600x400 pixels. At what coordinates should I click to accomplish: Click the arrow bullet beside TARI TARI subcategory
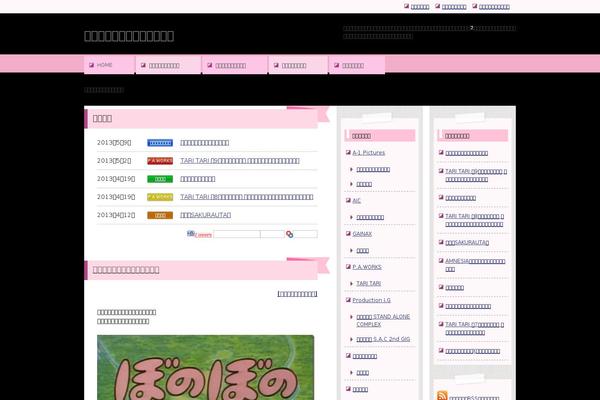352,284
